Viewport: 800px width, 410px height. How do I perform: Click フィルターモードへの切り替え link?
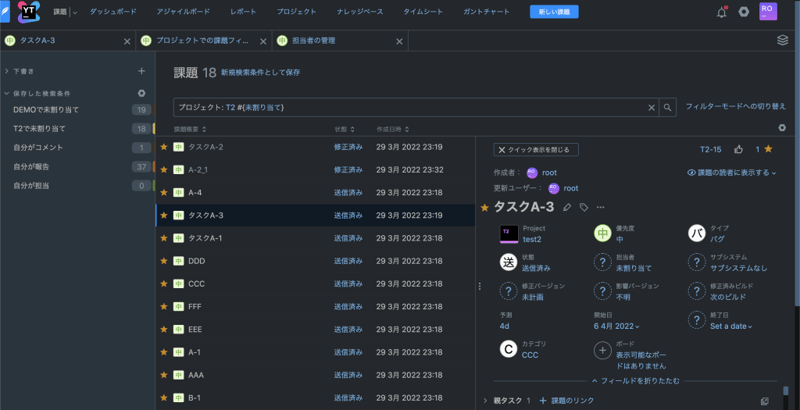pos(736,107)
